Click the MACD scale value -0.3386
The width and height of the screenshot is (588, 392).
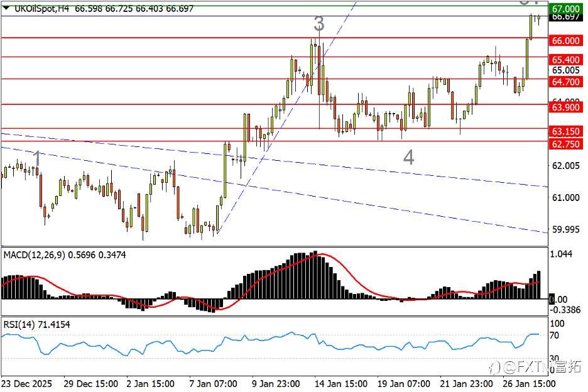[565, 310]
